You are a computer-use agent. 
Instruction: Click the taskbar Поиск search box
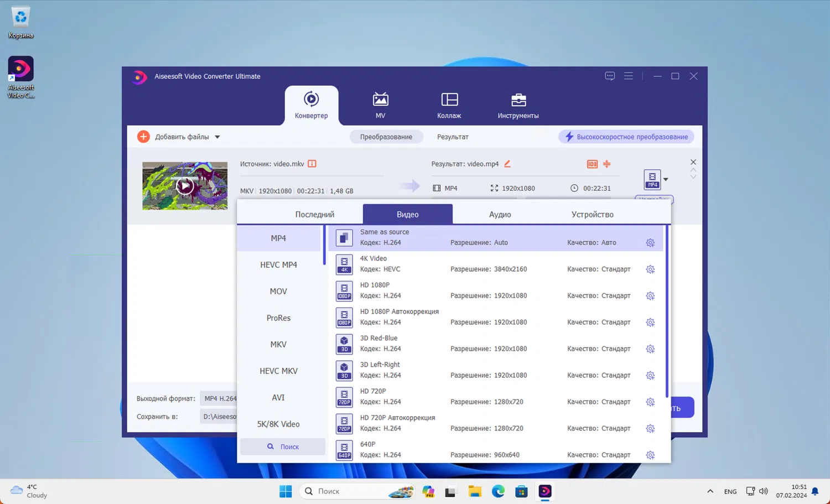point(357,491)
